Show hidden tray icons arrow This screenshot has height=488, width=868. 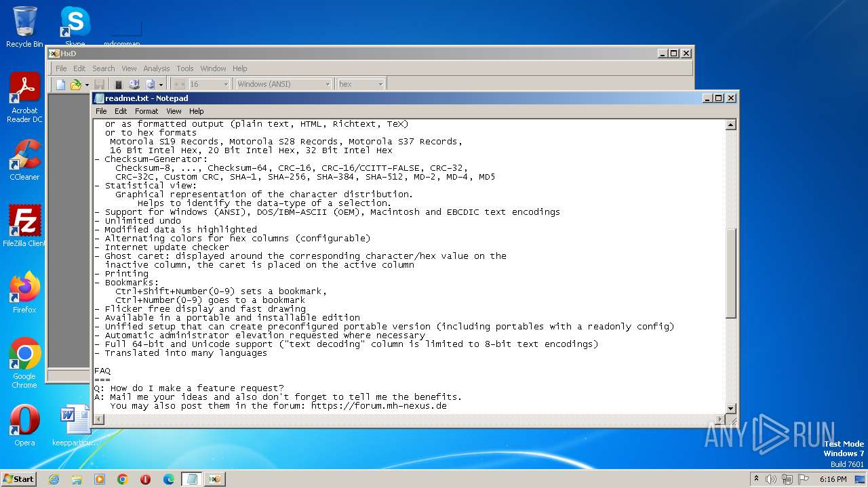pos(757,479)
